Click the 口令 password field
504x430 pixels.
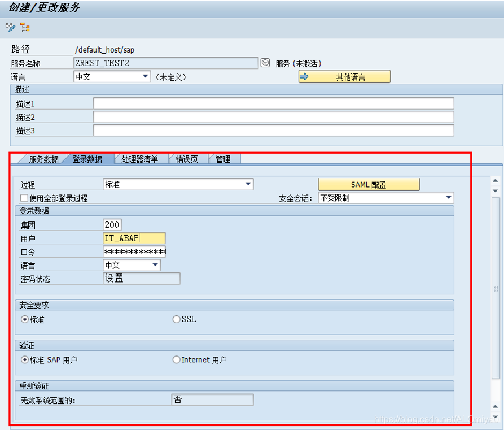click(134, 251)
